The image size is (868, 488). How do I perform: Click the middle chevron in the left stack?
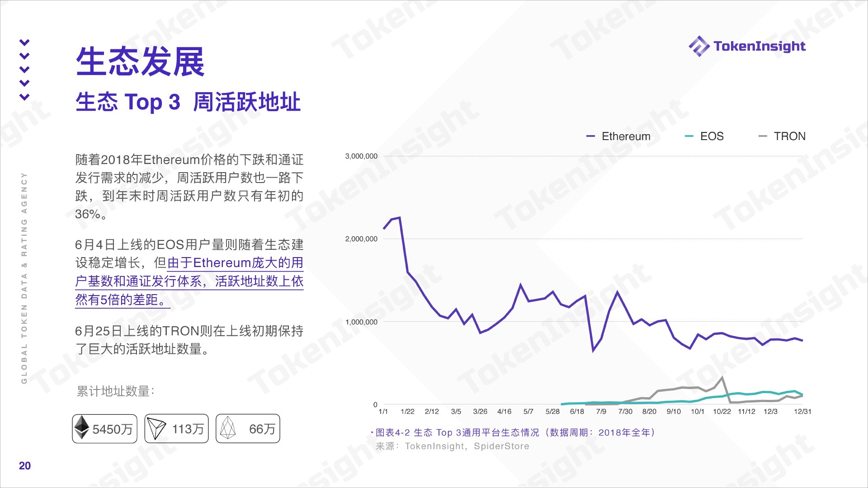click(x=24, y=70)
